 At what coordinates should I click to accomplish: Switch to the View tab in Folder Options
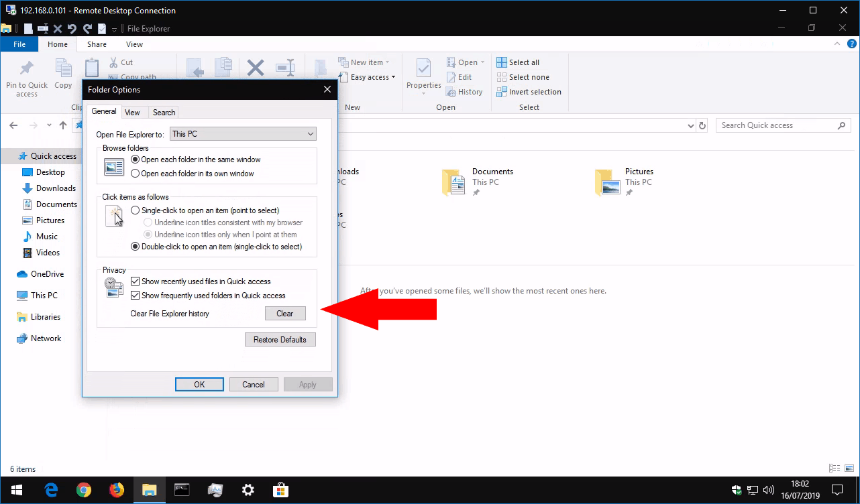click(132, 112)
